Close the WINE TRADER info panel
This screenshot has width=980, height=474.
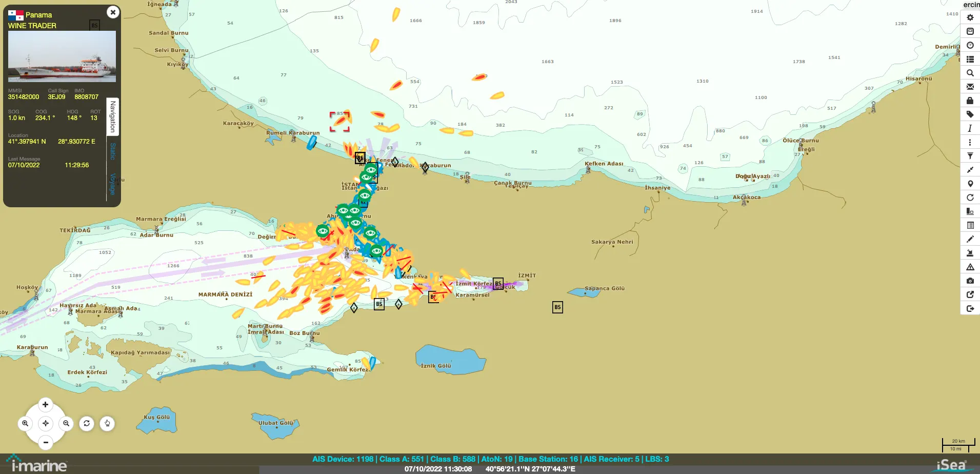[113, 12]
